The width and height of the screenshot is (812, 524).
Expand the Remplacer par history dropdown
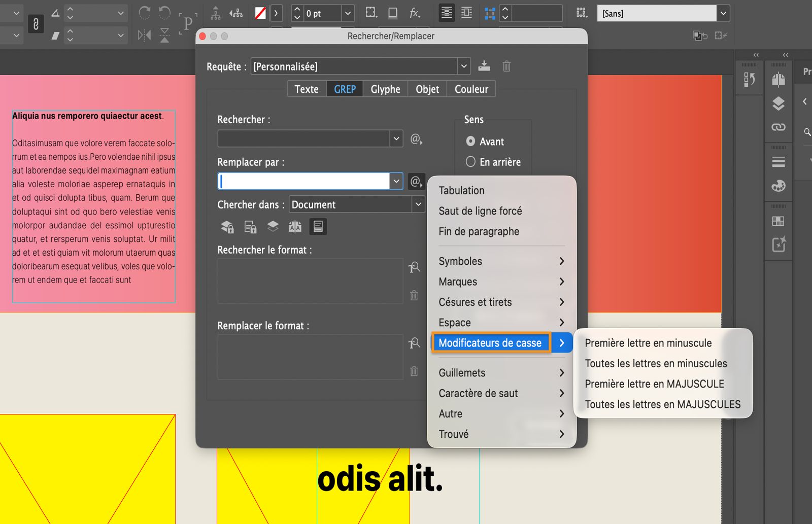tap(396, 181)
